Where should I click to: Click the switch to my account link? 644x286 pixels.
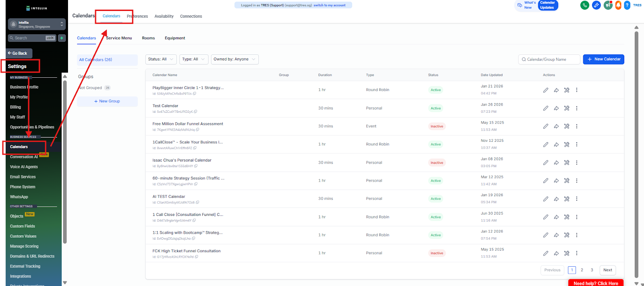coord(329,5)
